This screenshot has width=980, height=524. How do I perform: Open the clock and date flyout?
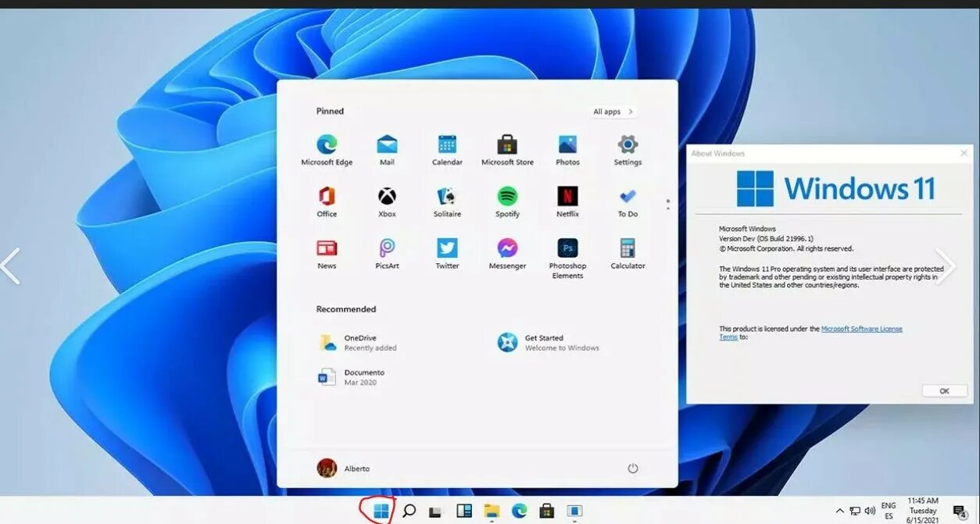(923, 511)
